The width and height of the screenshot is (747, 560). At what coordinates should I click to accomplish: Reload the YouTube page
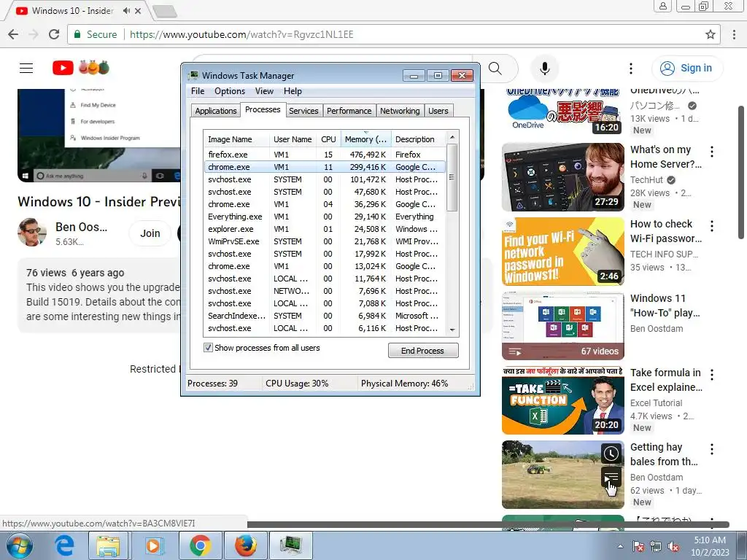(x=54, y=34)
